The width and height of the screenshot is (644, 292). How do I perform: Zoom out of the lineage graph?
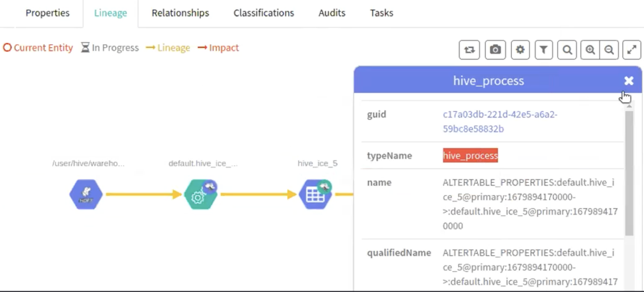pos(609,50)
